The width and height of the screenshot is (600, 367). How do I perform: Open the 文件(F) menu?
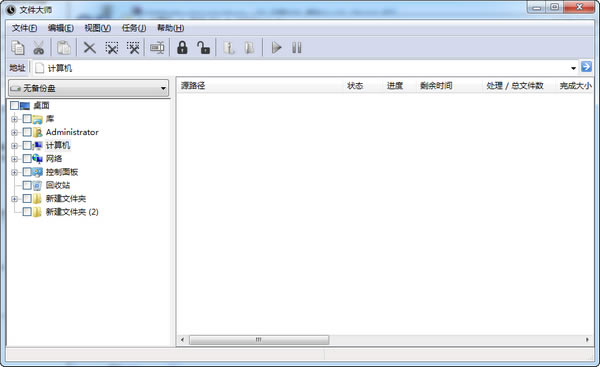click(24, 28)
